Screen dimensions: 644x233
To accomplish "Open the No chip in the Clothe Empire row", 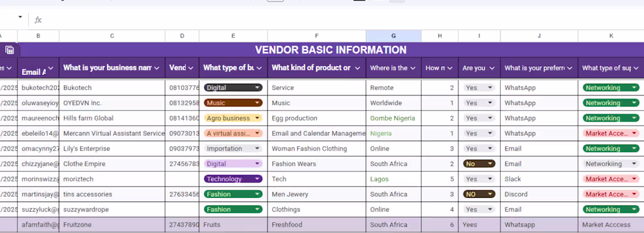I will [479, 164].
